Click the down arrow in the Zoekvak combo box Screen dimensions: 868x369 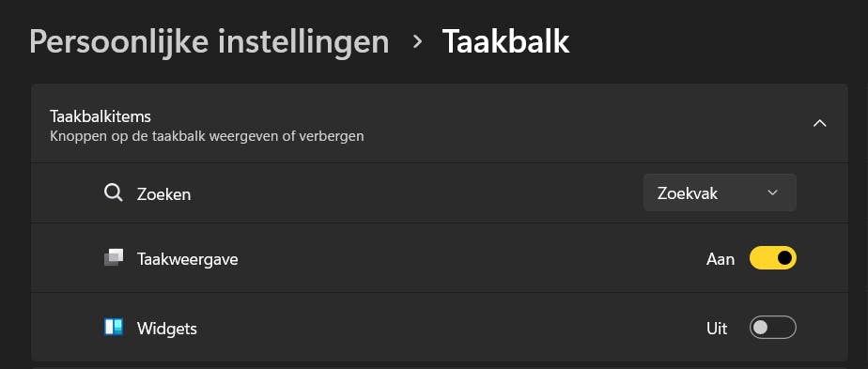[x=773, y=192]
